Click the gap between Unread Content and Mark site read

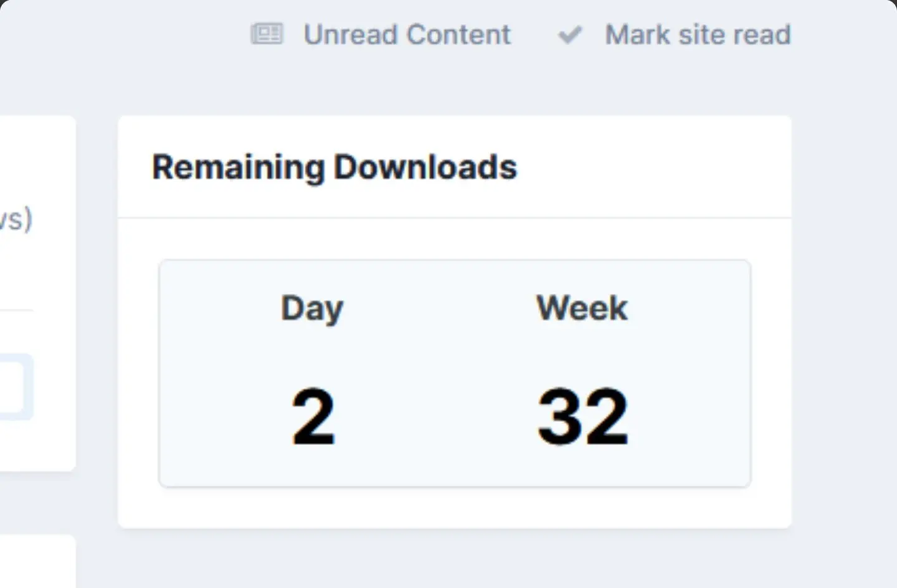click(x=534, y=34)
